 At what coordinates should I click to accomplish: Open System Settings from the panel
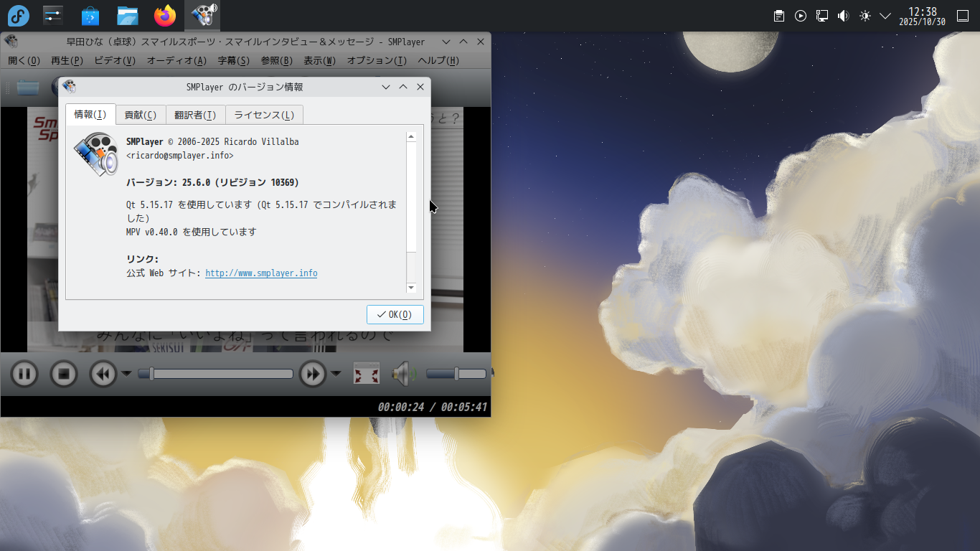pyautogui.click(x=53, y=15)
